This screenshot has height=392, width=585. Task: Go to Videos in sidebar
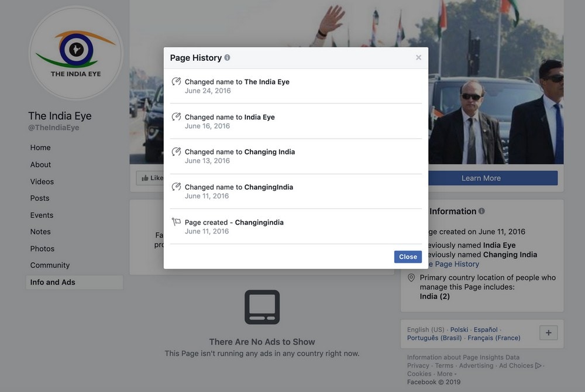pos(42,181)
